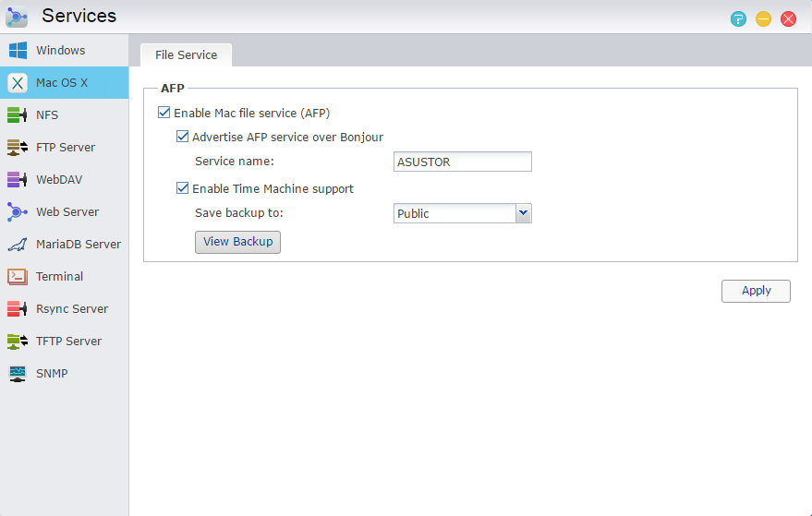Open the Terminal service icon
The height and width of the screenshot is (516, 812).
coord(18,277)
